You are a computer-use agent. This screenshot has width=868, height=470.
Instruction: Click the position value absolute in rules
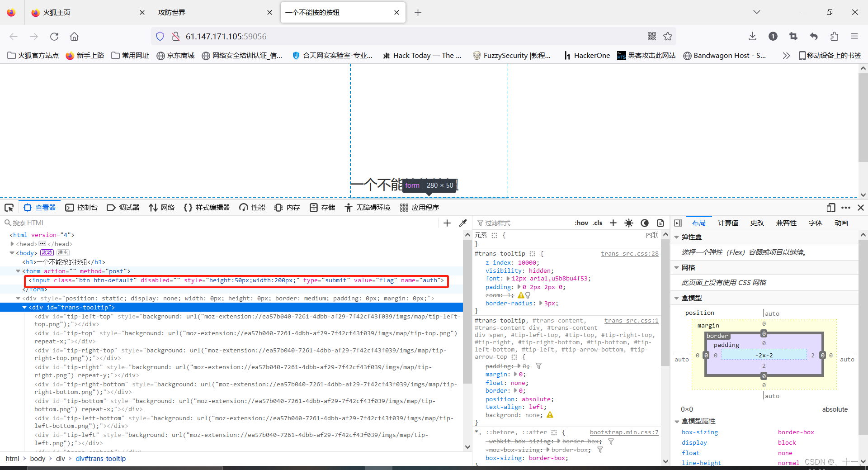[536, 399]
